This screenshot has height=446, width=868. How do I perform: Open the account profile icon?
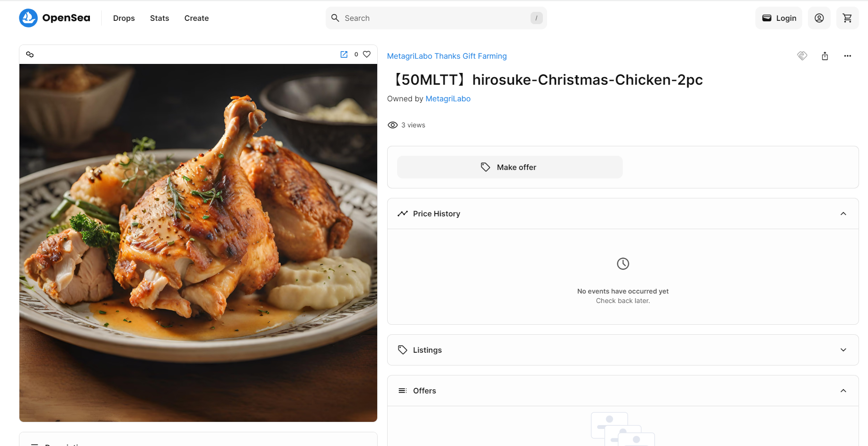coord(819,18)
